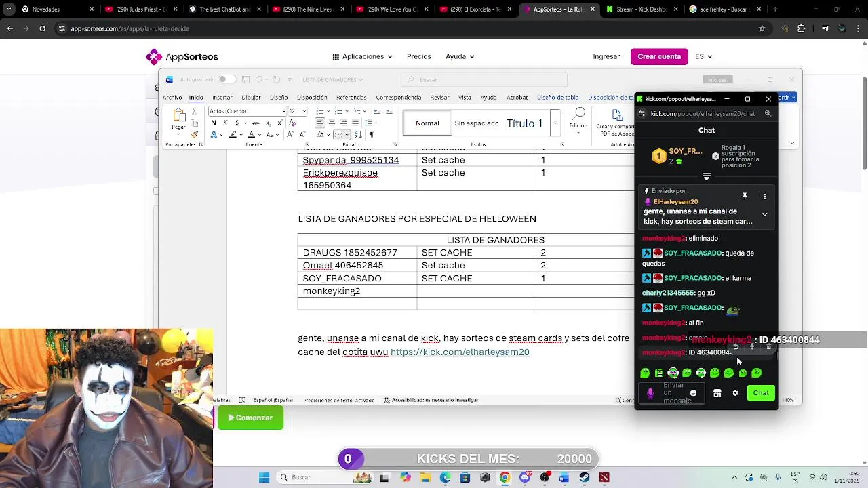Increase indent in Word paragraph group
Image resolution: width=868 pixels, height=488 pixels.
(x=389, y=111)
